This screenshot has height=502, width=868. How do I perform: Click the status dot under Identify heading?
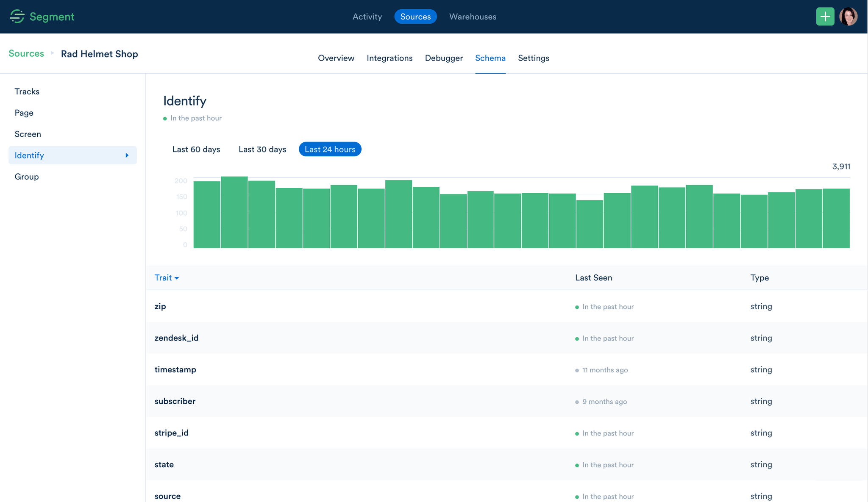pos(165,119)
